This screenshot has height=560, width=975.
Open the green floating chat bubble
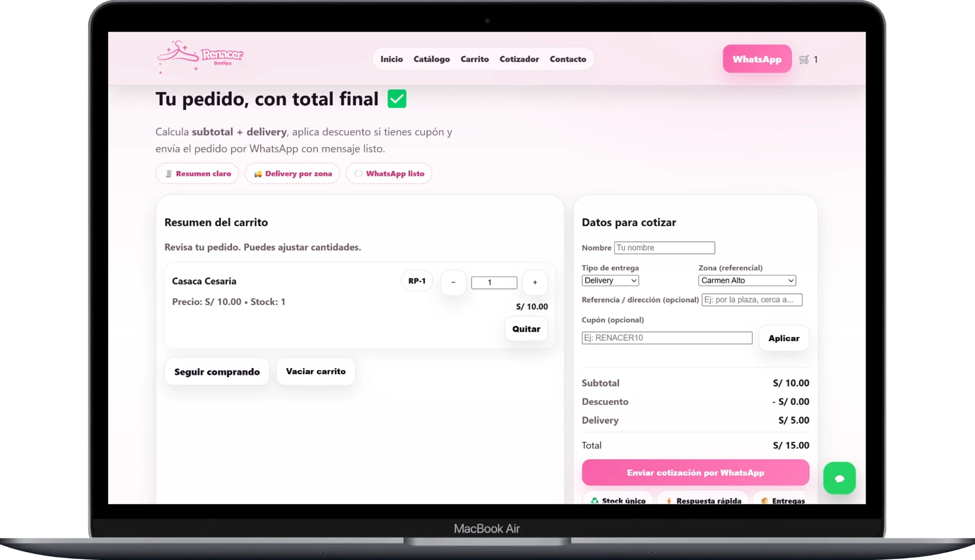click(x=839, y=478)
